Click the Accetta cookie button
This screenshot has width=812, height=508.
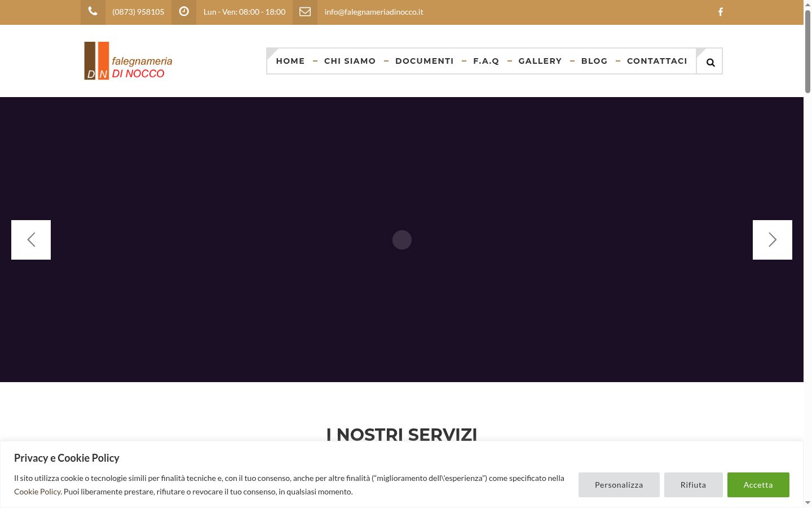[x=758, y=485]
